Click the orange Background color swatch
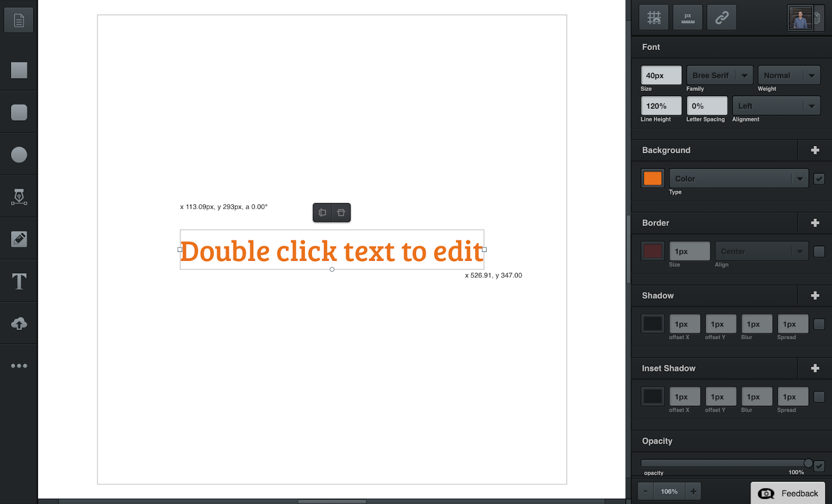 click(x=653, y=178)
